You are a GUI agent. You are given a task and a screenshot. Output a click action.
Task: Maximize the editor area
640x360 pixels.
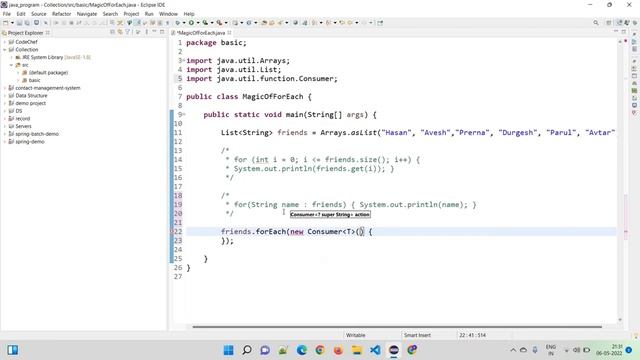[624, 32]
